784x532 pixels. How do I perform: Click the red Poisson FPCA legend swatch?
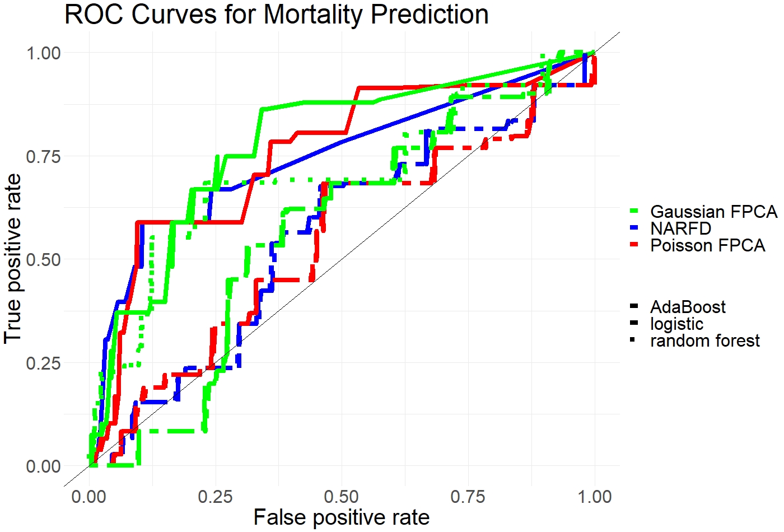(x=634, y=245)
